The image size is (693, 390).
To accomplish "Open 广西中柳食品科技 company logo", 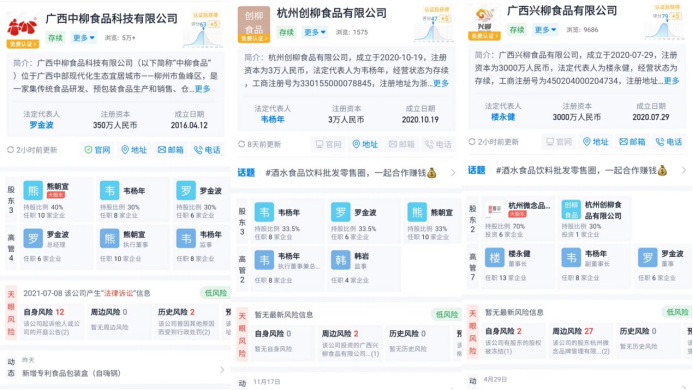I will point(22,28).
